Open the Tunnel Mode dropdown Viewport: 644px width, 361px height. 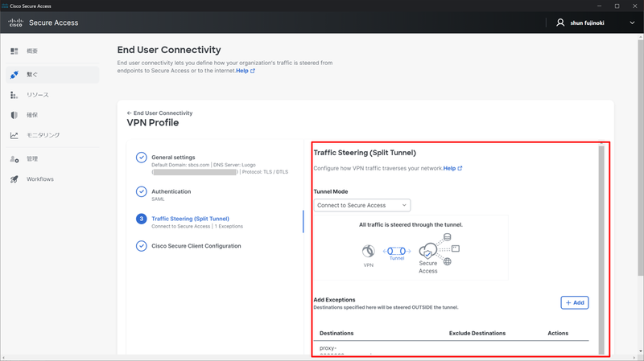click(361, 205)
